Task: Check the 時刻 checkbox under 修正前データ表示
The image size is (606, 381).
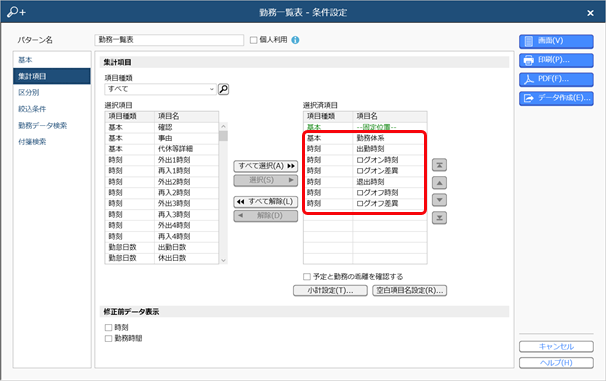Action: coord(108,328)
